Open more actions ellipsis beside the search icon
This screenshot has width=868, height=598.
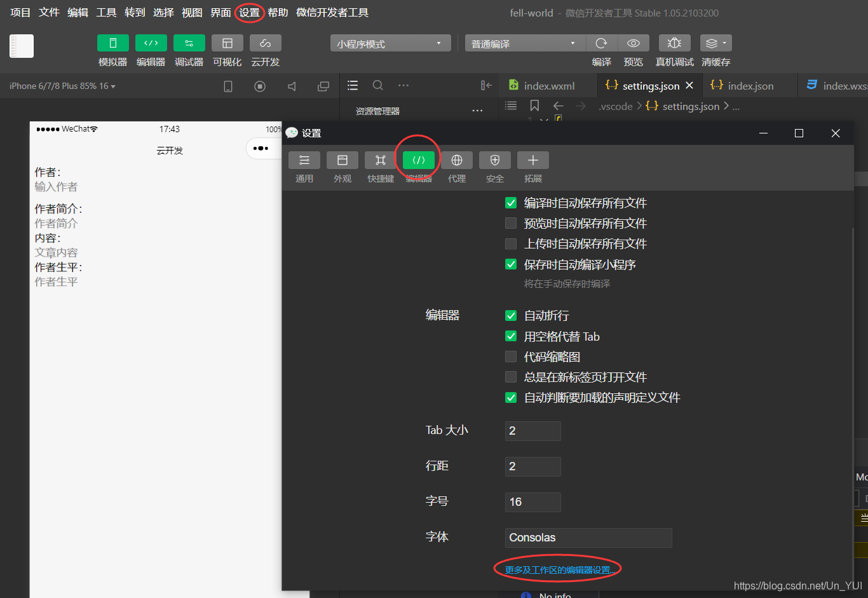[403, 85]
